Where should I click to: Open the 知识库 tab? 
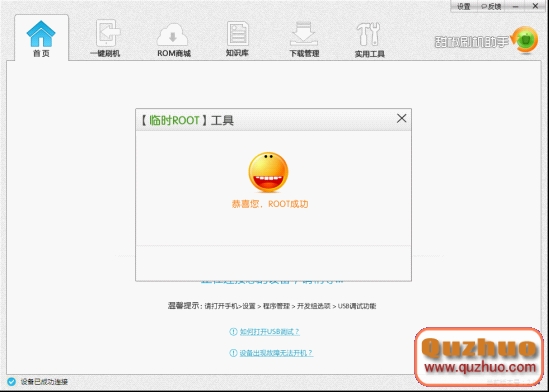(237, 38)
